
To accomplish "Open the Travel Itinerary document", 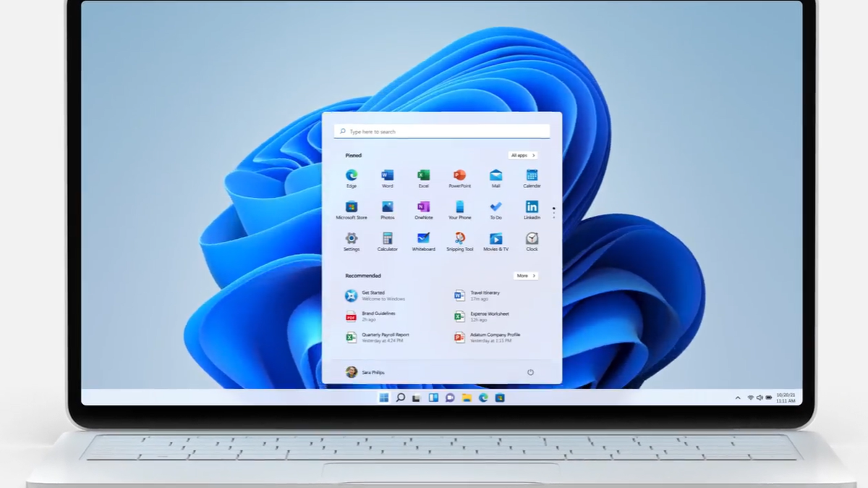I will 477,295.
